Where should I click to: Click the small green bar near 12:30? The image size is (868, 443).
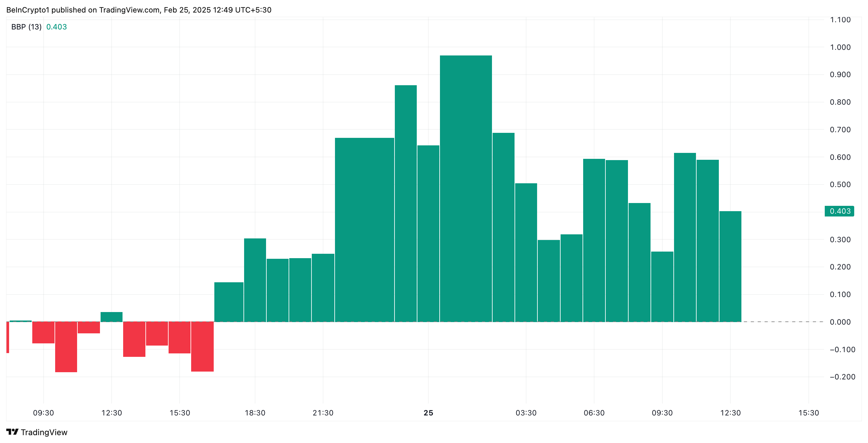pos(112,317)
